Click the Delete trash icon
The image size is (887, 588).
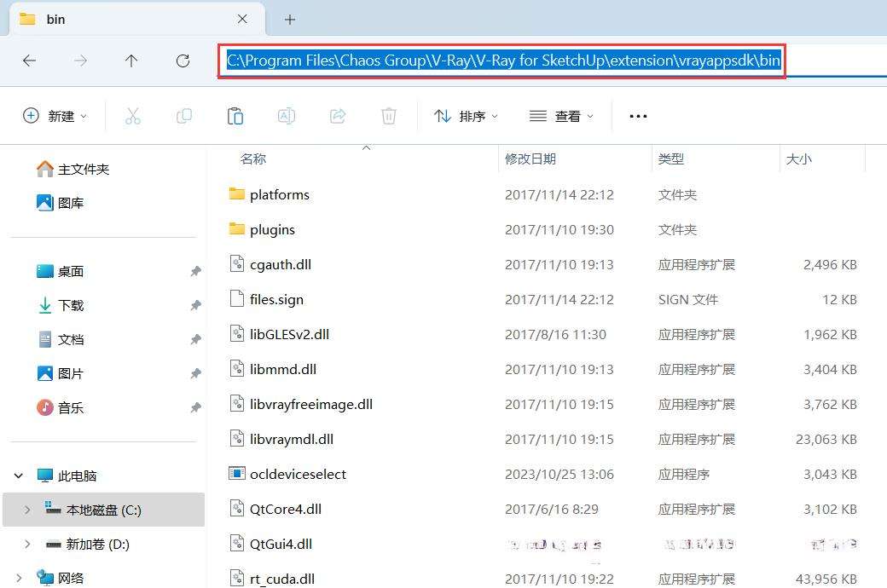click(389, 116)
